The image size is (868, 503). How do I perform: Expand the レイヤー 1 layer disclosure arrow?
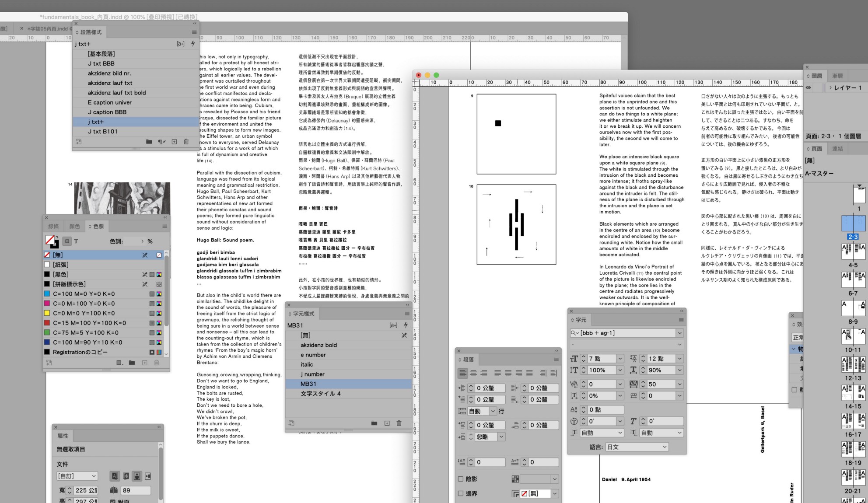[x=830, y=88]
